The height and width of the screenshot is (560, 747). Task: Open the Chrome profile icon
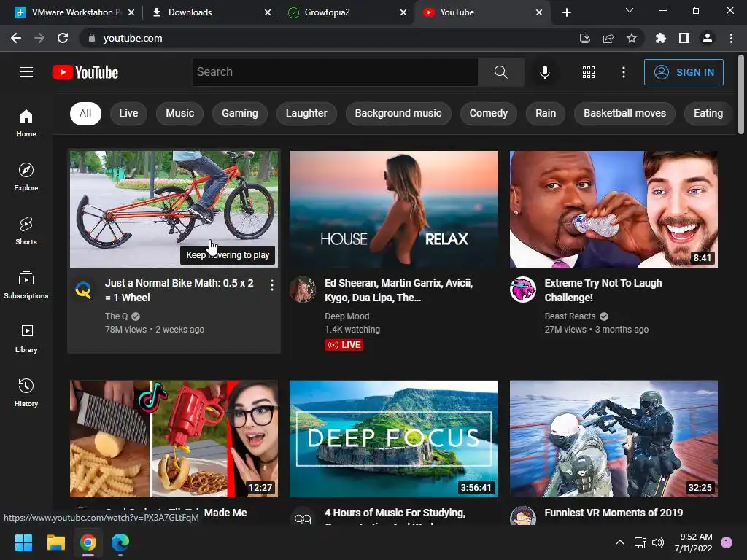pyautogui.click(x=708, y=38)
